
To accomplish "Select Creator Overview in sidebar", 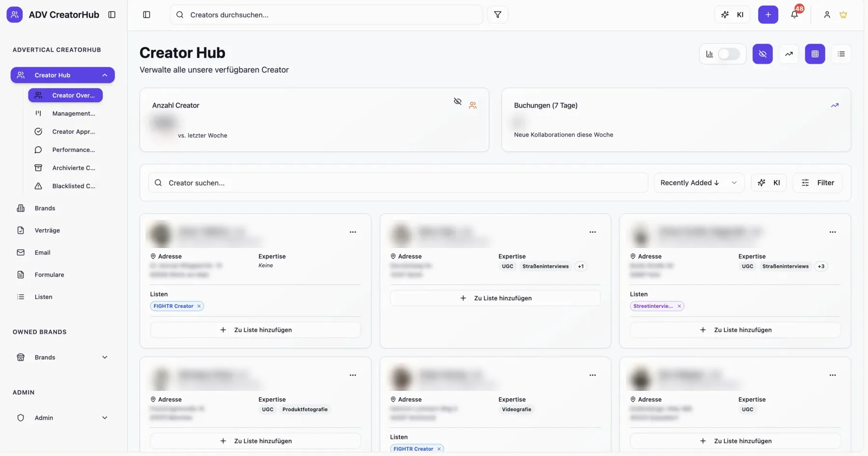I will click(65, 95).
